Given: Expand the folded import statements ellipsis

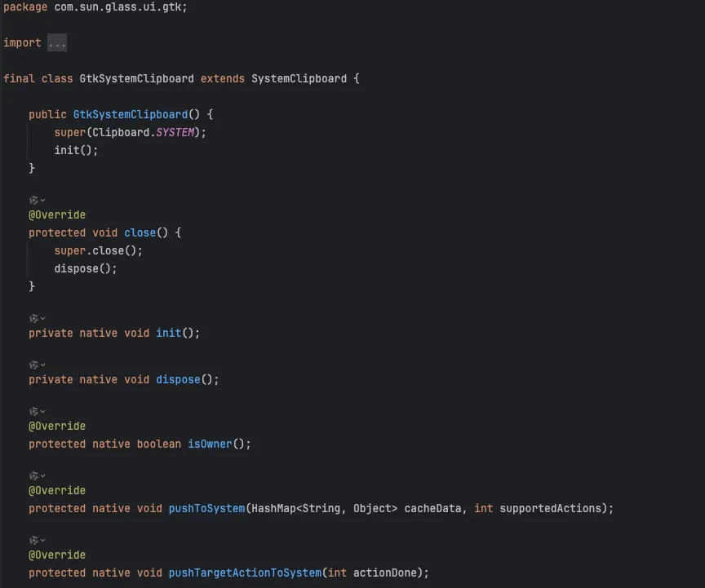Looking at the screenshot, I should coord(57,42).
